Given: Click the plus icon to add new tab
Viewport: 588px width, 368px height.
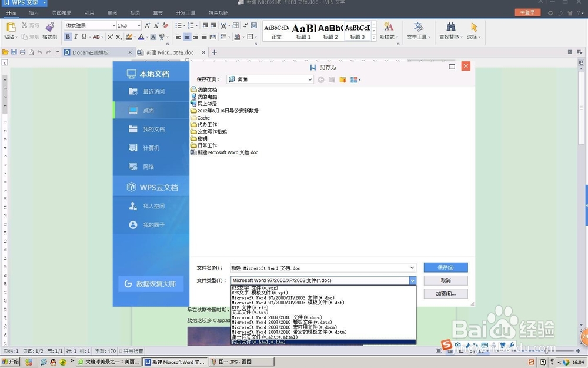Looking at the screenshot, I should (215, 52).
